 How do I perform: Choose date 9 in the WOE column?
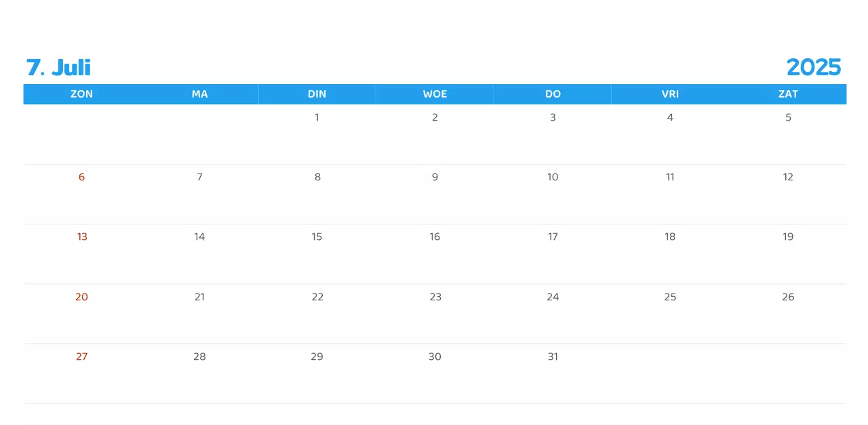pos(435,177)
